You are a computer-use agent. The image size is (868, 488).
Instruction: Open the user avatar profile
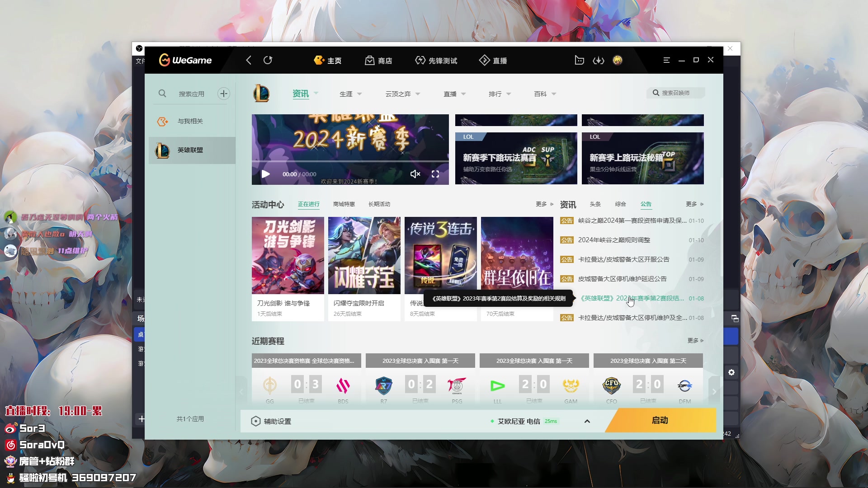click(x=618, y=60)
